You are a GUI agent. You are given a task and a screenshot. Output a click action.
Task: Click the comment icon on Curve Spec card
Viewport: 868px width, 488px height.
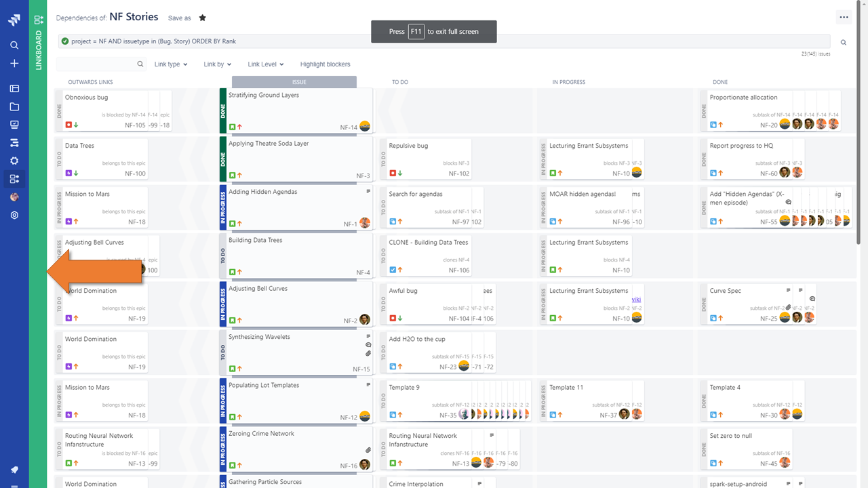pos(812,299)
